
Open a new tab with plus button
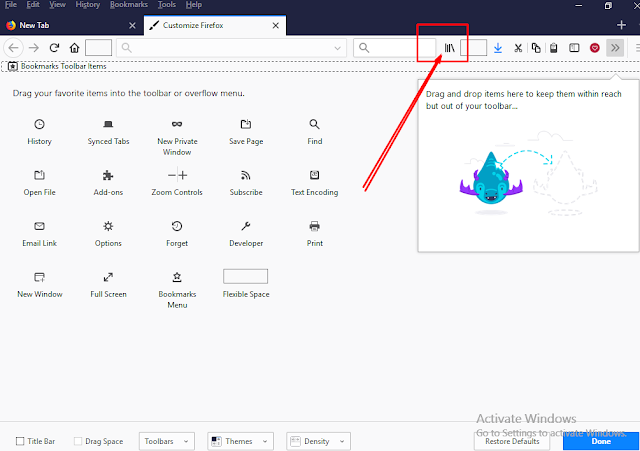(621, 25)
